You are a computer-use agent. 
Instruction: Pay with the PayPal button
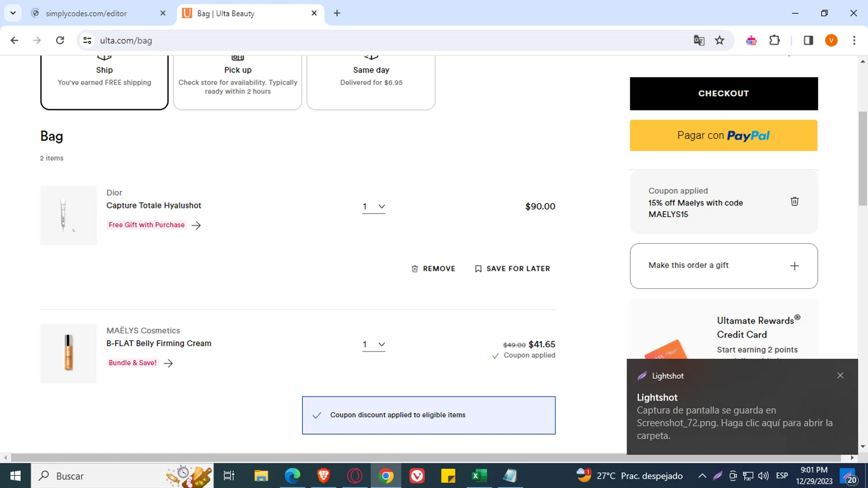pos(724,135)
